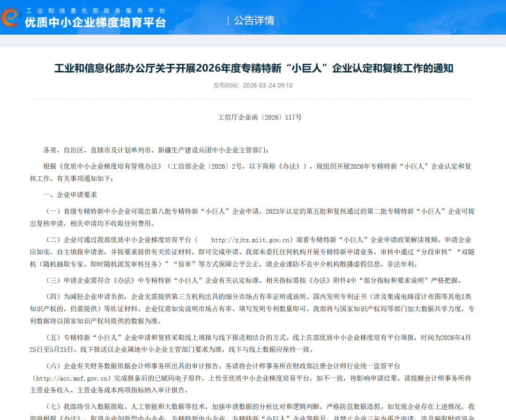Click the publish time 2026-03-24 09:10

(x=253, y=85)
